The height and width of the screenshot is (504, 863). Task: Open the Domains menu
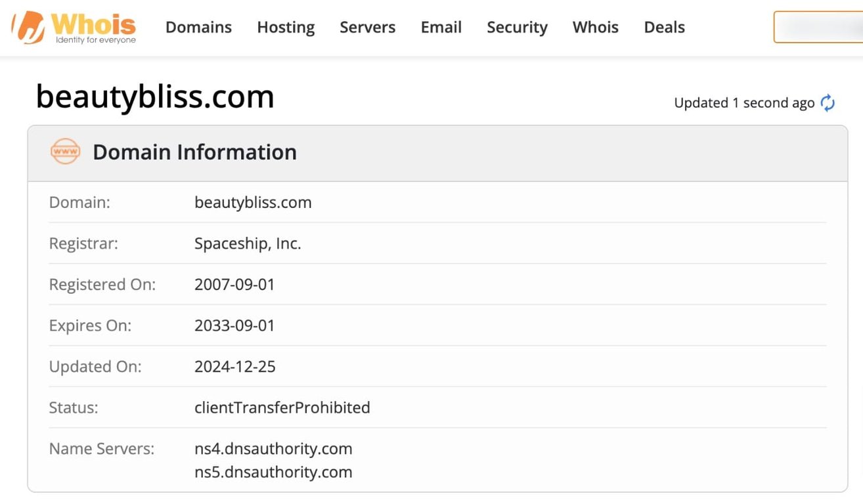198,27
